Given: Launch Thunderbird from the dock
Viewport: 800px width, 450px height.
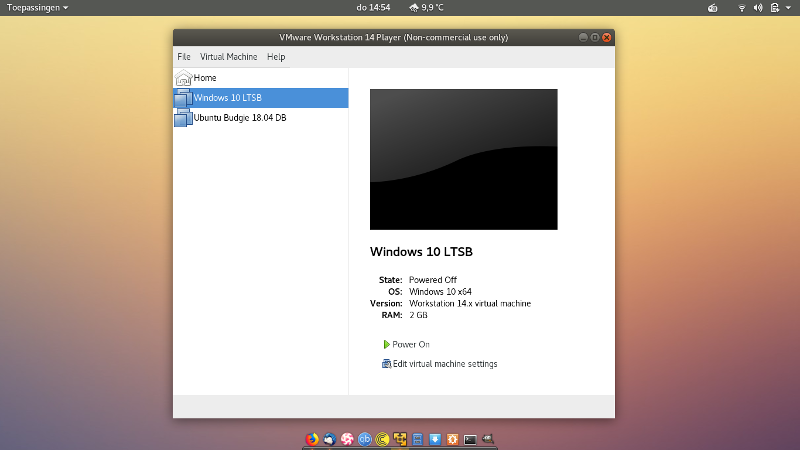Looking at the screenshot, I should pos(330,439).
